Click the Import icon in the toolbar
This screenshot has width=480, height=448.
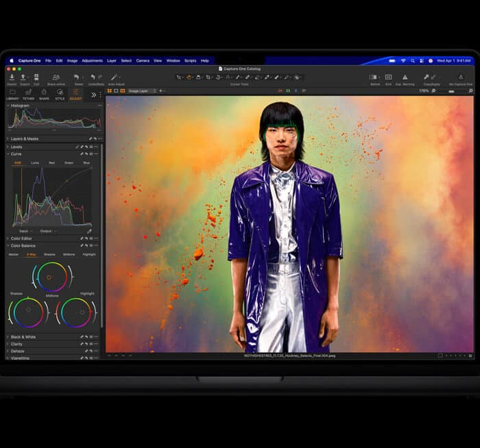(x=12, y=77)
